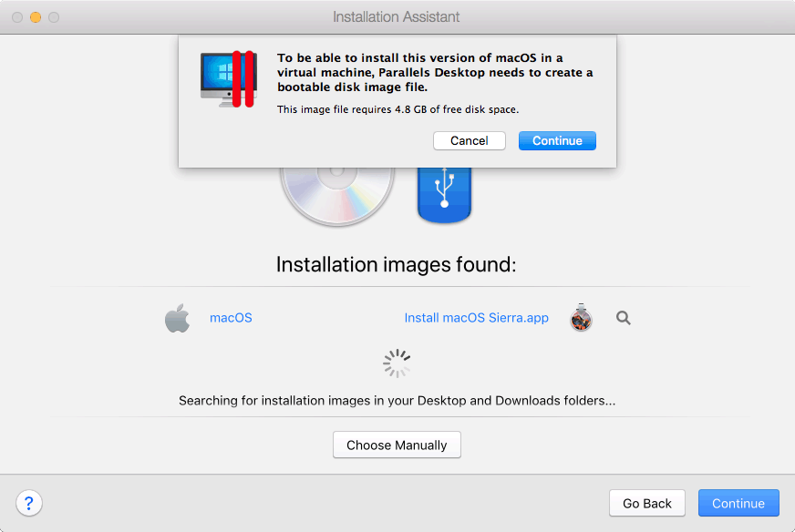Click the magnifying glass reveal icon
This screenshot has height=532, width=795.
[x=623, y=318]
